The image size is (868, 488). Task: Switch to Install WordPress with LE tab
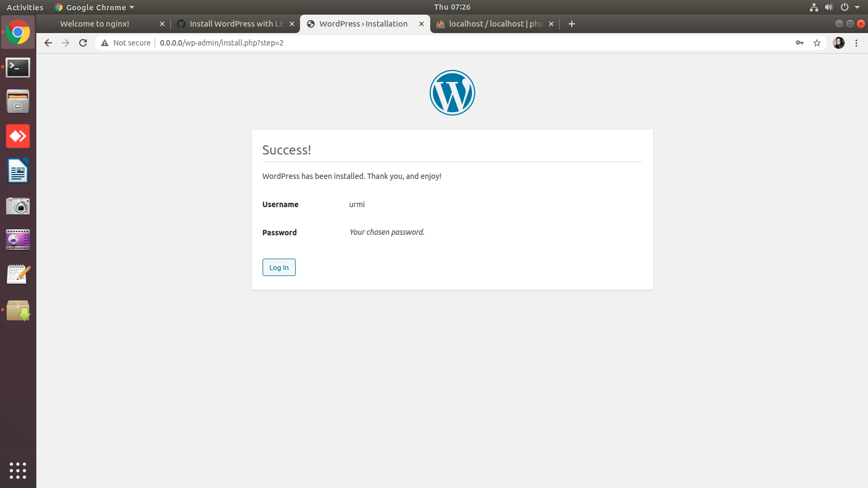[235, 24]
